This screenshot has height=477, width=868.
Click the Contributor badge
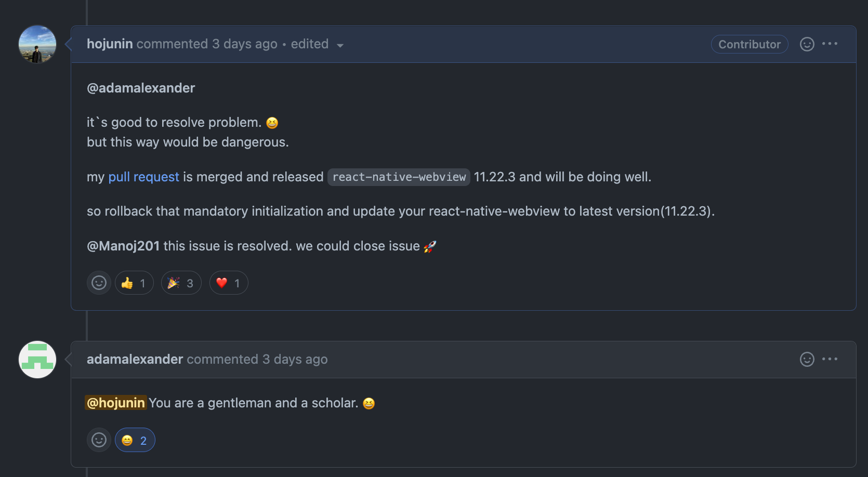click(749, 44)
